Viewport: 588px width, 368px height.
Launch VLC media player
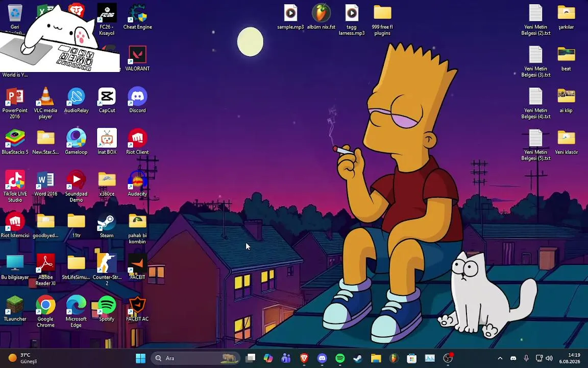45,103
